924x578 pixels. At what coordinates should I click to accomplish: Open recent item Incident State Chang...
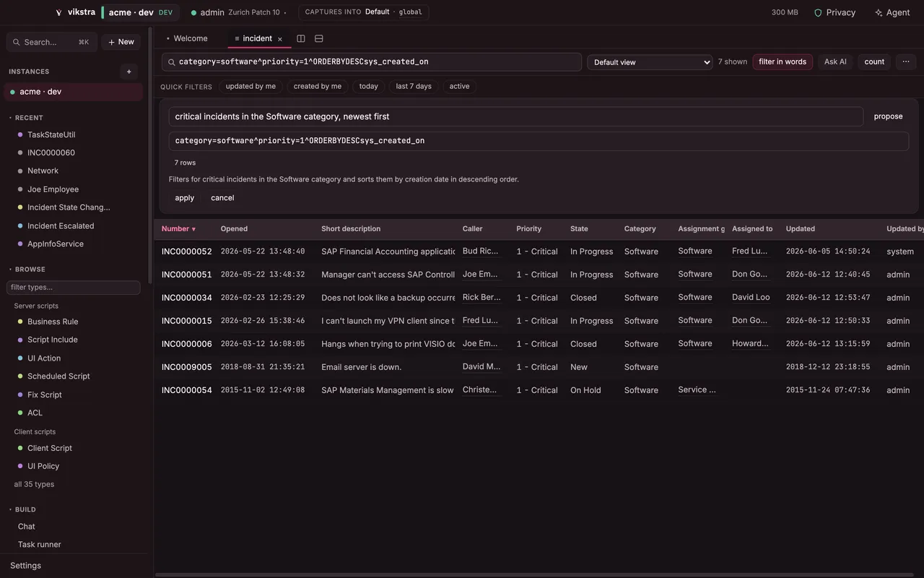[69, 207]
